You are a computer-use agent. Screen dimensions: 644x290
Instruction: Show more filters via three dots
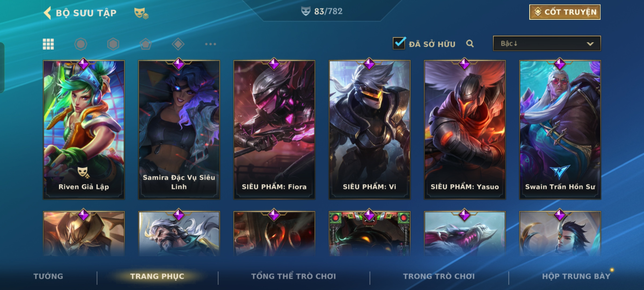(x=211, y=44)
